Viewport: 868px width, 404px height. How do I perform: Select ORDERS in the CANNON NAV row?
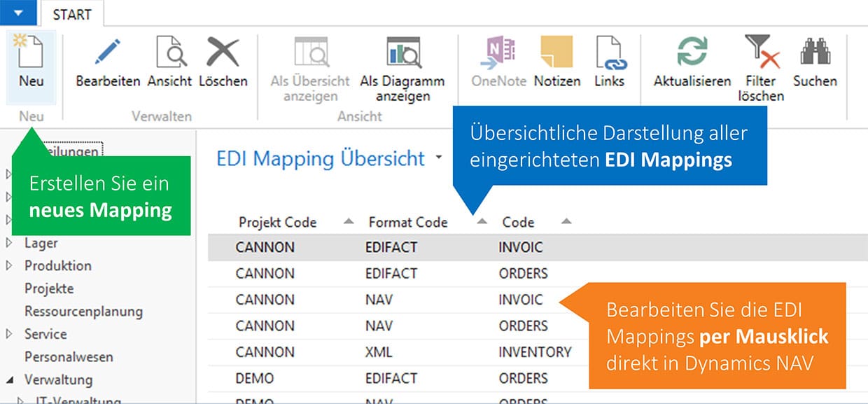pos(523,326)
